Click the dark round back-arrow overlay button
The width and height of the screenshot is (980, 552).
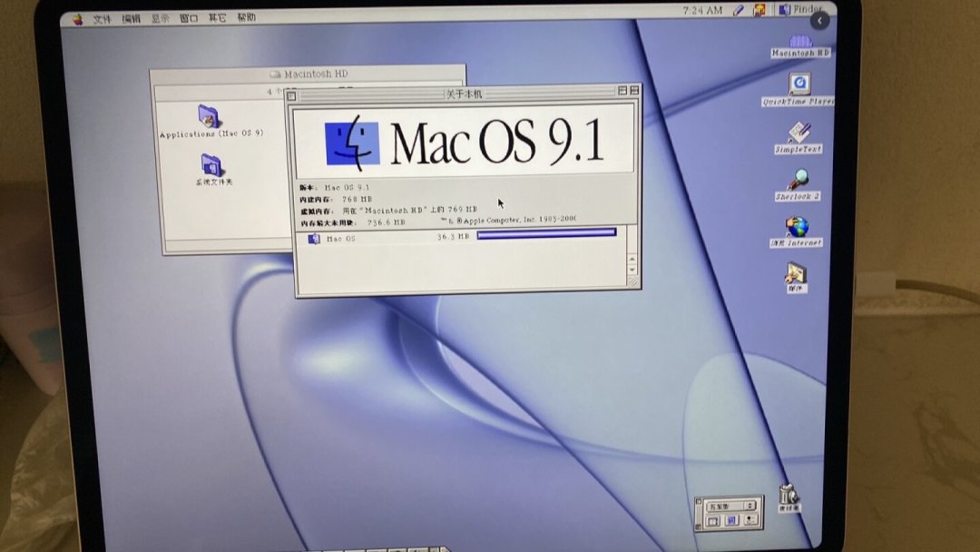point(819,21)
